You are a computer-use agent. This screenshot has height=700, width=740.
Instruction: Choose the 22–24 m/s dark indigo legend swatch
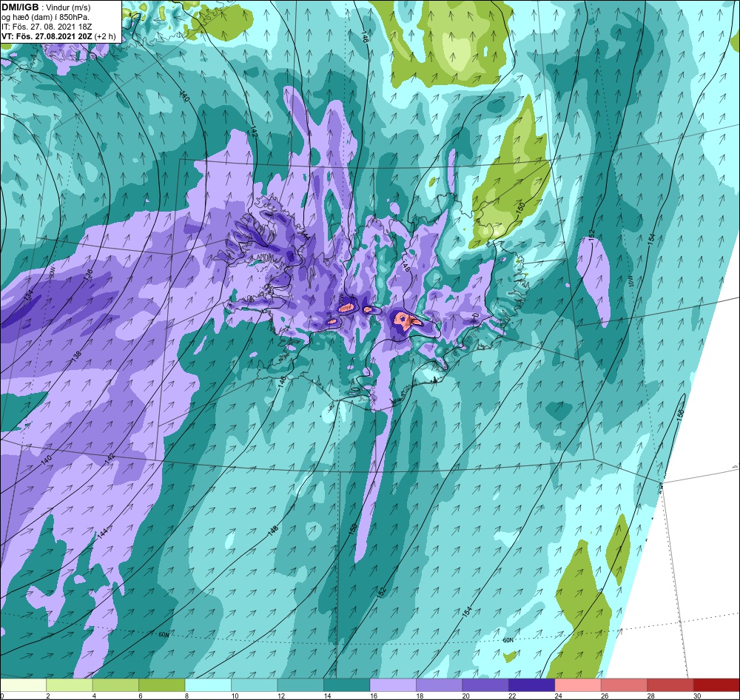coord(532,685)
